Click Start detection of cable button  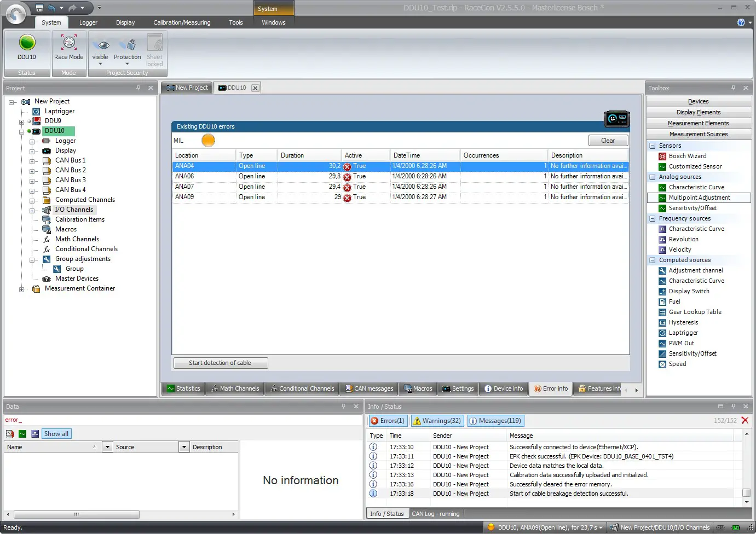coord(221,363)
